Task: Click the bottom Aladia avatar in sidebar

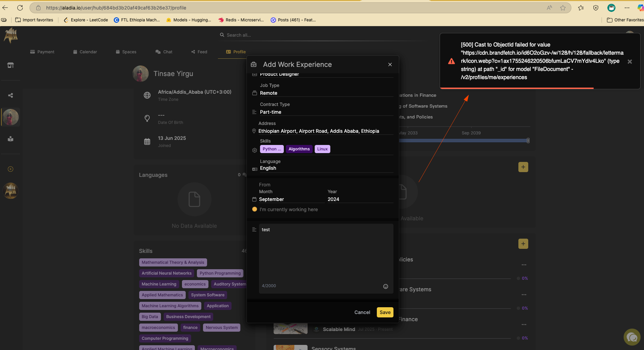Action: 11,191
